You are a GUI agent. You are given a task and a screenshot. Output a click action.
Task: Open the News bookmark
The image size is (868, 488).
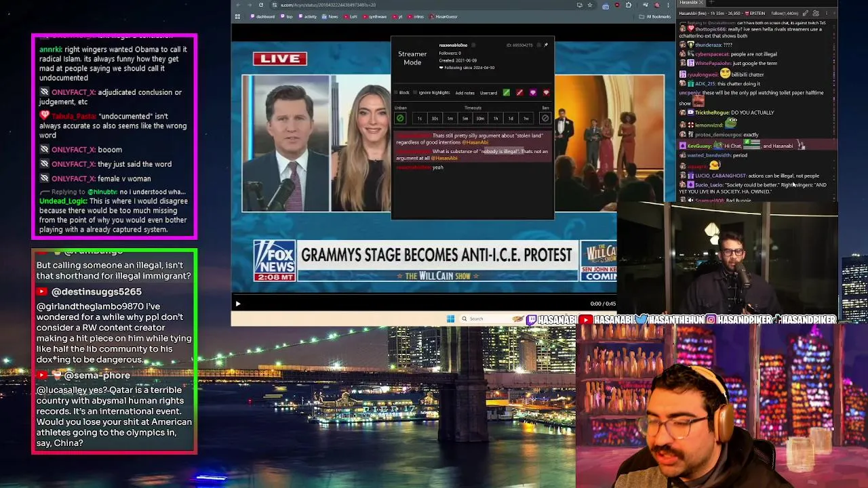click(330, 16)
